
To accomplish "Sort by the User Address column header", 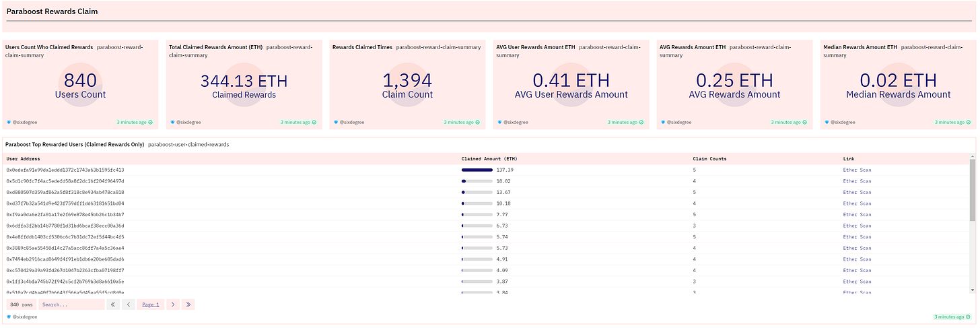I will (x=22, y=159).
